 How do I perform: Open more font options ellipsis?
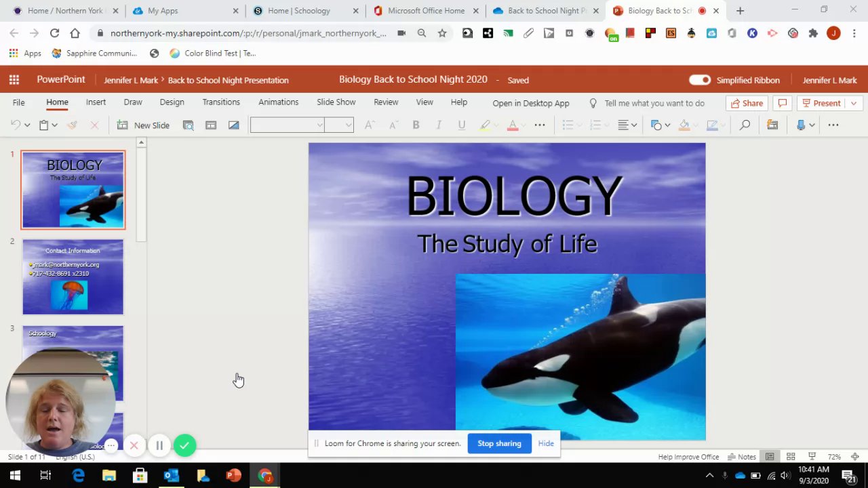(540, 125)
